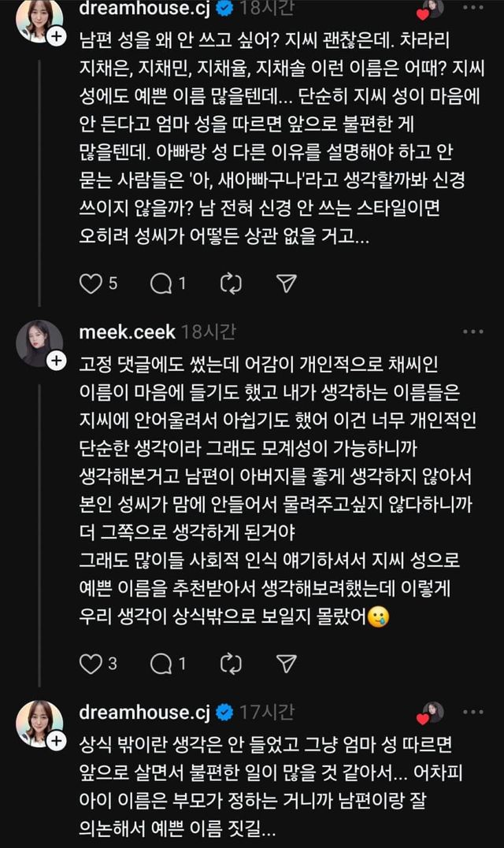Viewport: 504px width, 848px height.
Task: Tap the liker avatar on the 17시간 reply
Action: click(x=432, y=713)
